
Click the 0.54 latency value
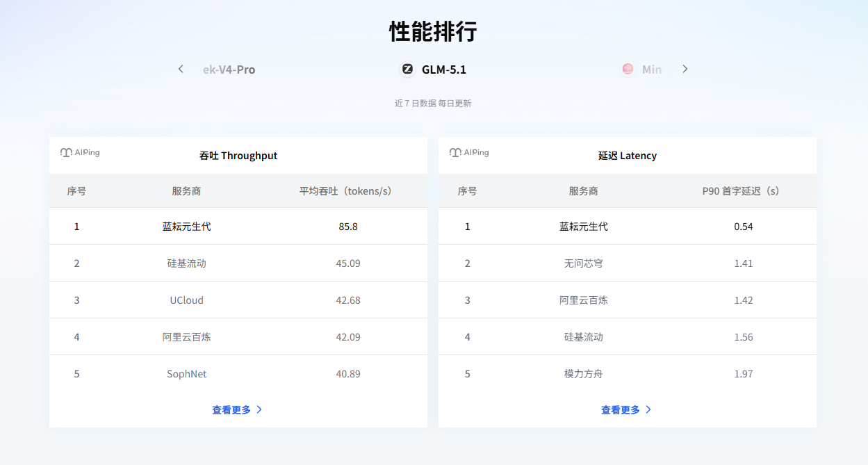click(744, 227)
